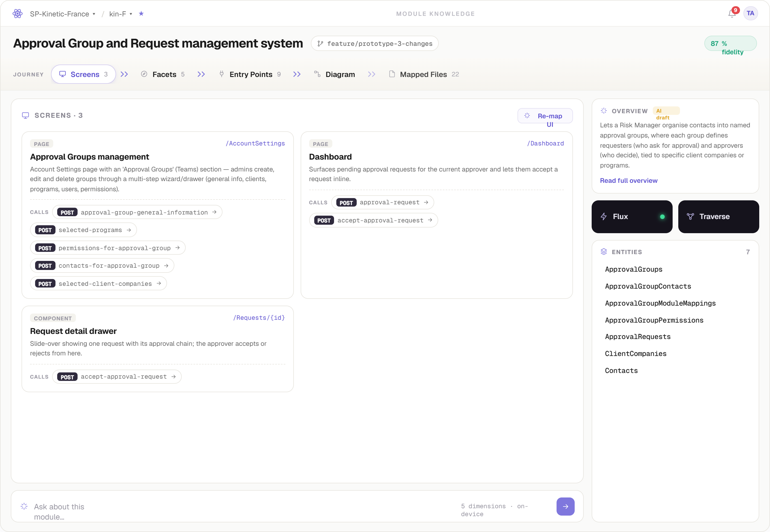Toggle the favorite star icon
This screenshot has width=770, height=532.
click(141, 13)
